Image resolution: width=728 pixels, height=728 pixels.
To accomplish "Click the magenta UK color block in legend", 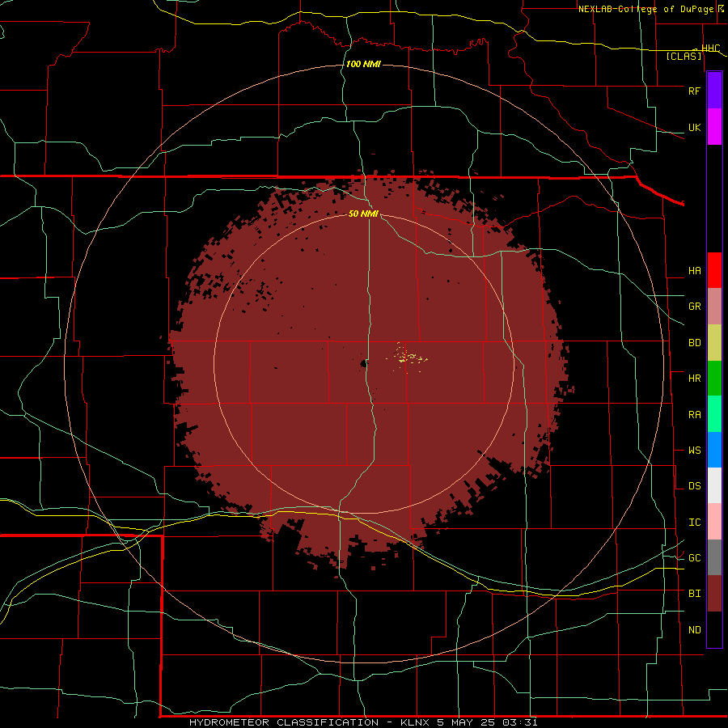I will click(714, 127).
